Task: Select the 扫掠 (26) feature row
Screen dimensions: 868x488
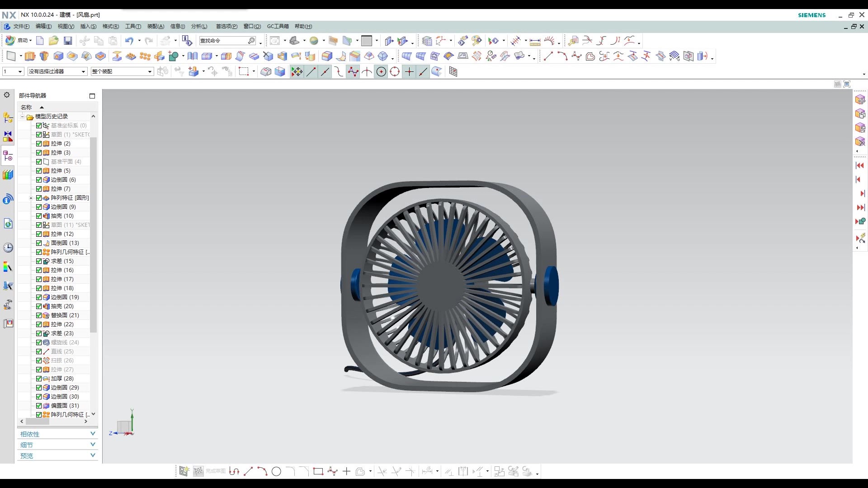Action: pos(62,361)
